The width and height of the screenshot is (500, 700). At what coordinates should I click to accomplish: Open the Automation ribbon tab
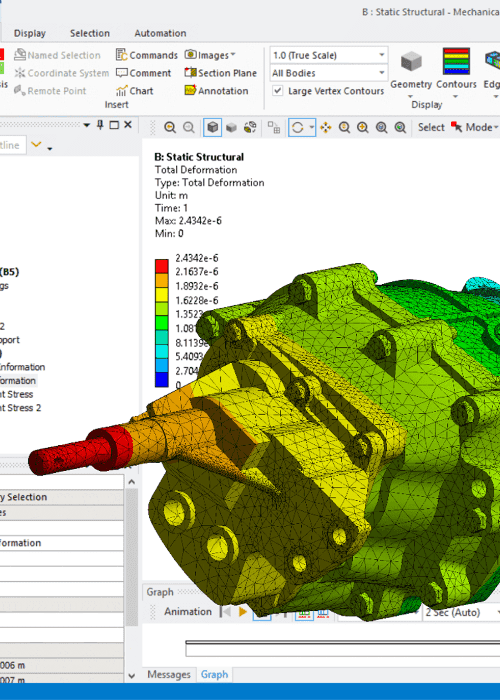(160, 33)
